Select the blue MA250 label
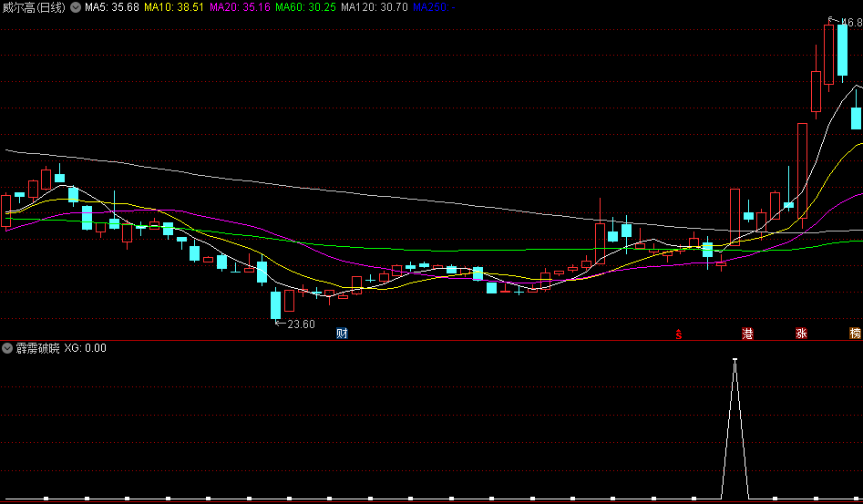 tap(434, 7)
